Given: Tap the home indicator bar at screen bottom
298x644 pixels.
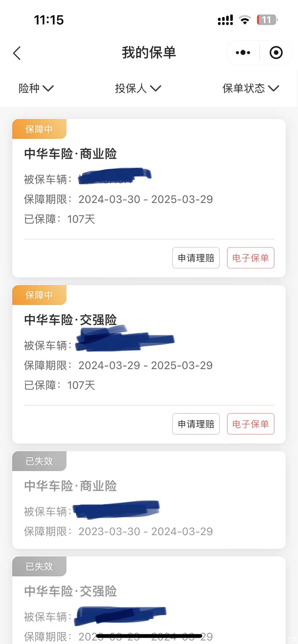Looking at the screenshot, I should [x=149, y=636].
